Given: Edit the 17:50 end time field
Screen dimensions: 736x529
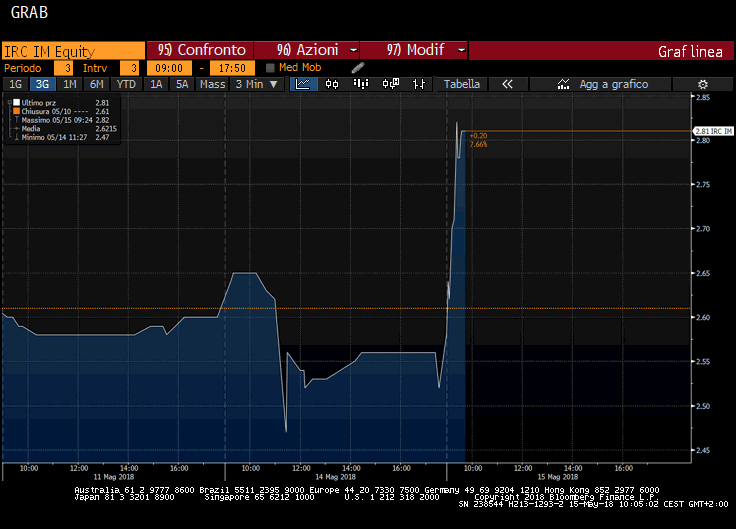Looking at the screenshot, I should [x=232, y=68].
